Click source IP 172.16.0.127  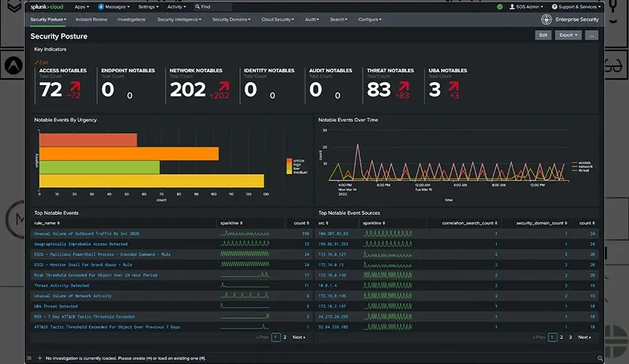(x=333, y=254)
